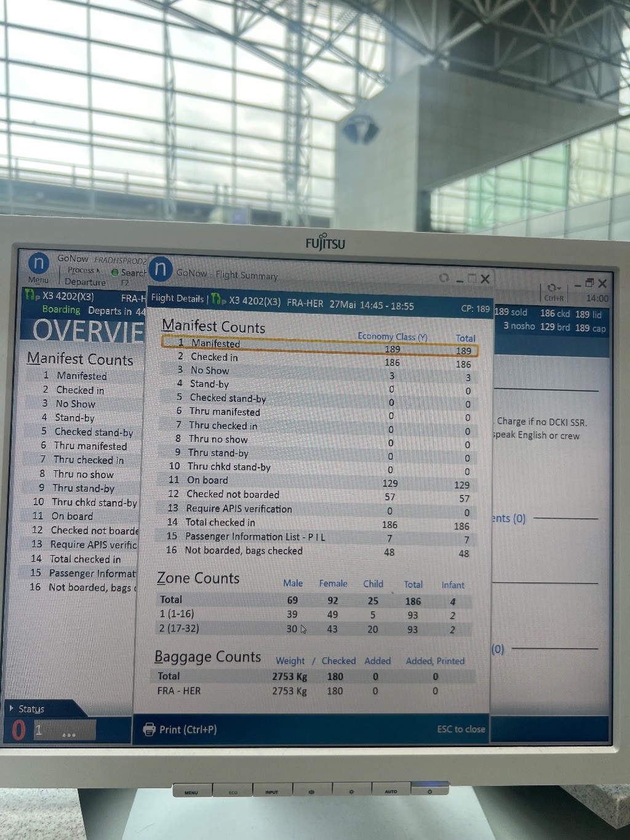Open the Departure menu item
The height and width of the screenshot is (840, 630).
click(85, 282)
